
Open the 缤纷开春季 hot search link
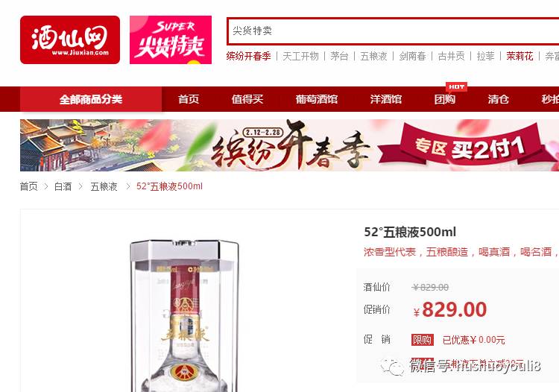pyautogui.click(x=248, y=57)
